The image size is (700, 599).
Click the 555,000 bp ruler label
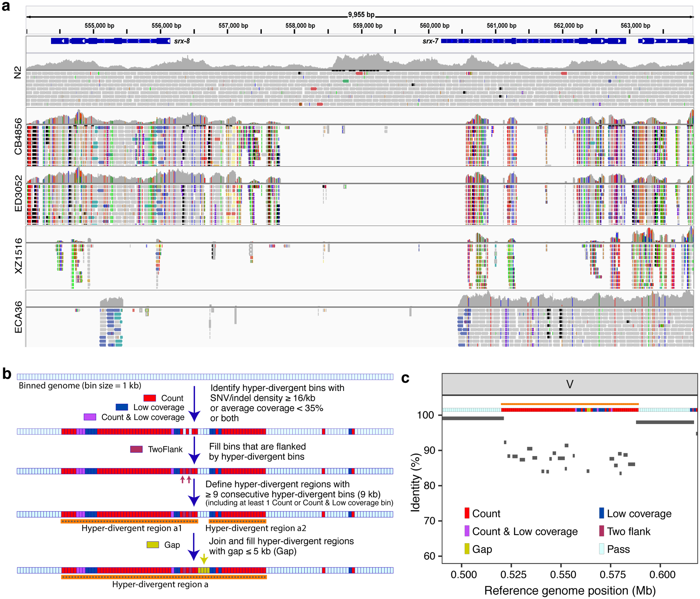tap(100, 26)
